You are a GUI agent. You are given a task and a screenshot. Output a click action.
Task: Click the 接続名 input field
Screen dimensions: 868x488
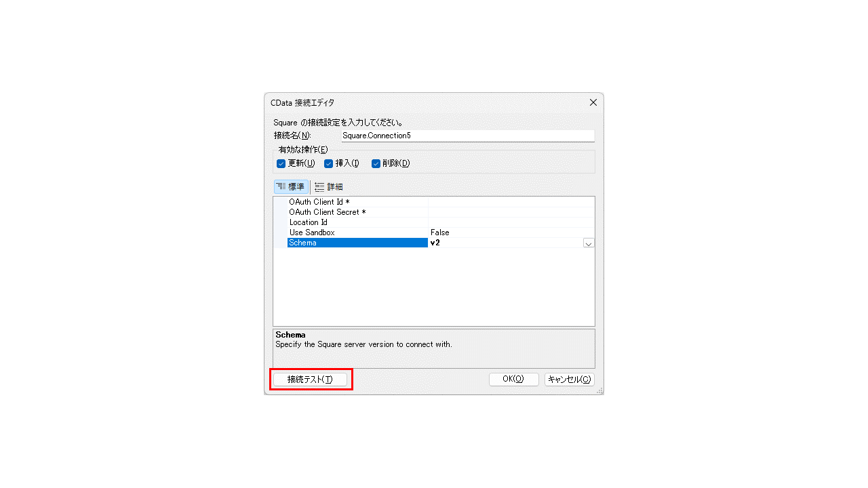(x=467, y=136)
